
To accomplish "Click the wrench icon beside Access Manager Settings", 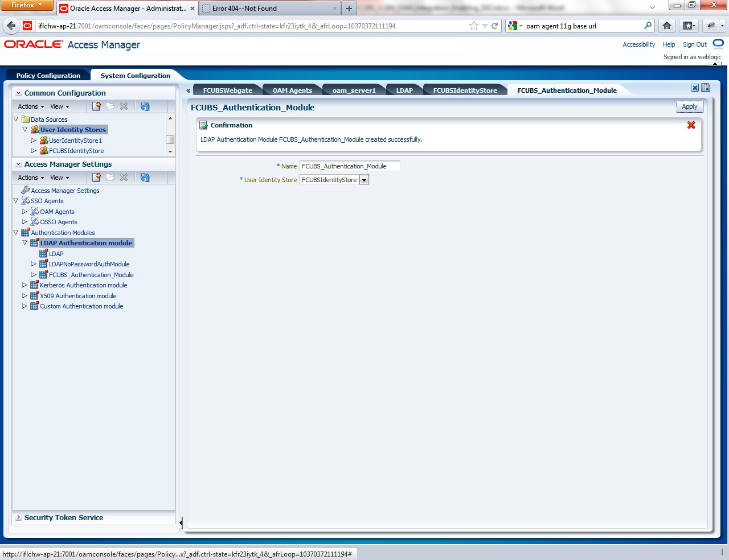I will tap(25, 190).
